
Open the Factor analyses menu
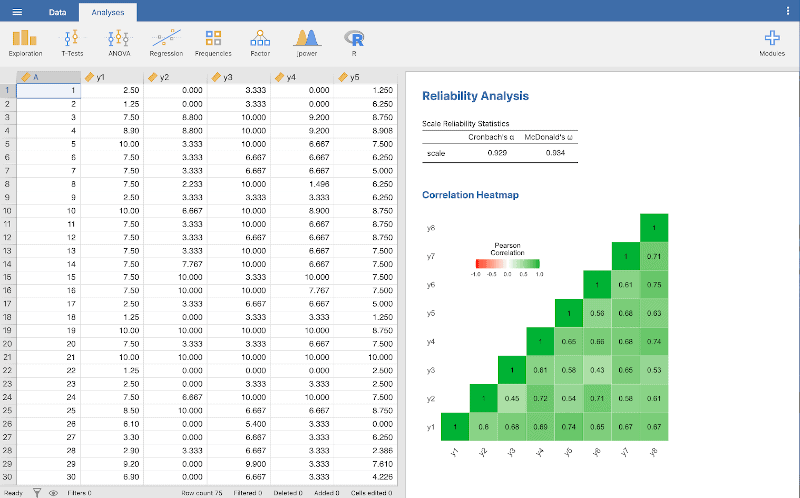(x=260, y=42)
